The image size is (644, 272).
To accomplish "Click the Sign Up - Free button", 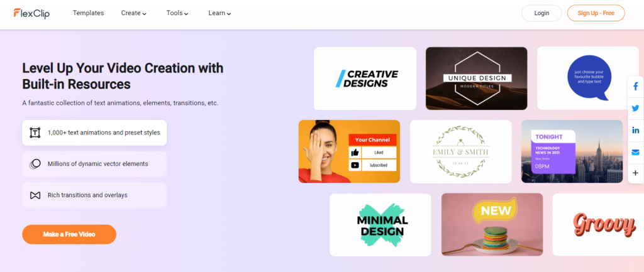I will 596,13.
